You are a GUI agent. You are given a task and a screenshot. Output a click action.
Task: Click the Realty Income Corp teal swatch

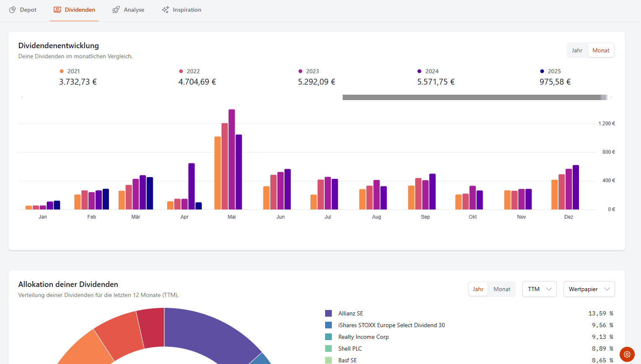(328, 337)
